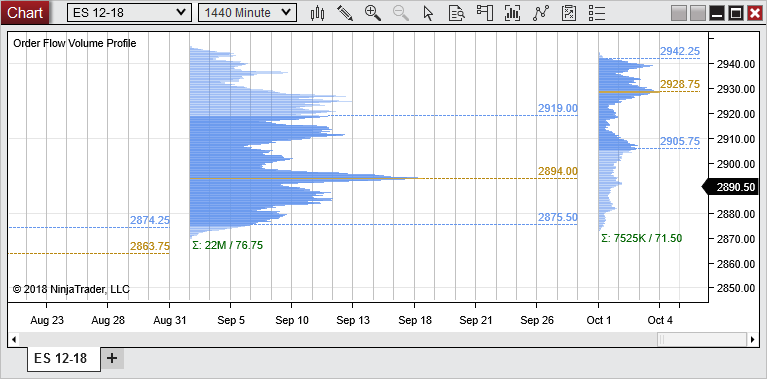Click the zoom out magnifier icon
The width and height of the screenshot is (767, 379).
(401, 13)
